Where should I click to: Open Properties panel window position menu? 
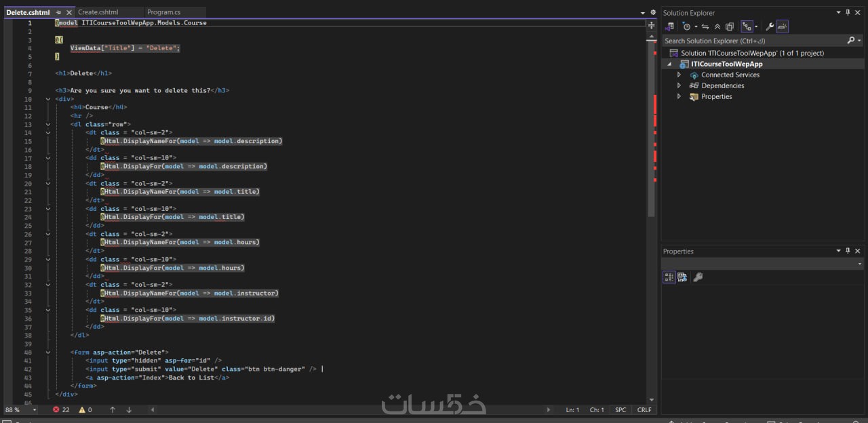(x=838, y=251)
